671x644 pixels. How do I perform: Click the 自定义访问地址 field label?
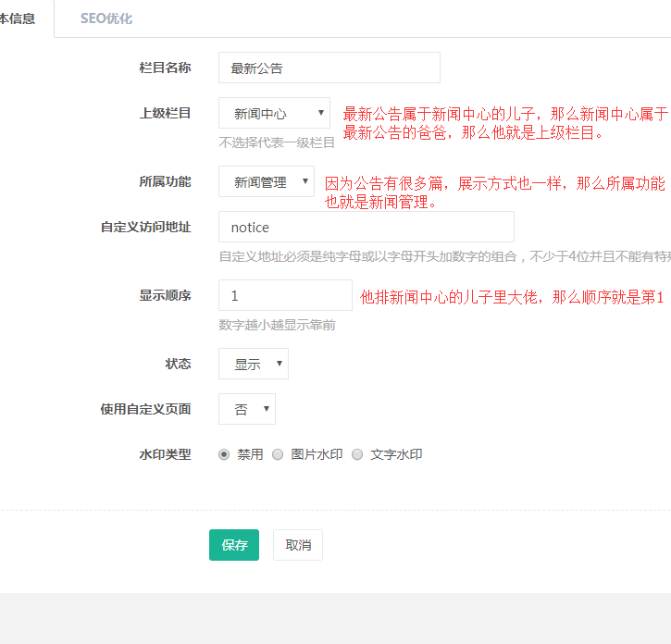(145, 227)
